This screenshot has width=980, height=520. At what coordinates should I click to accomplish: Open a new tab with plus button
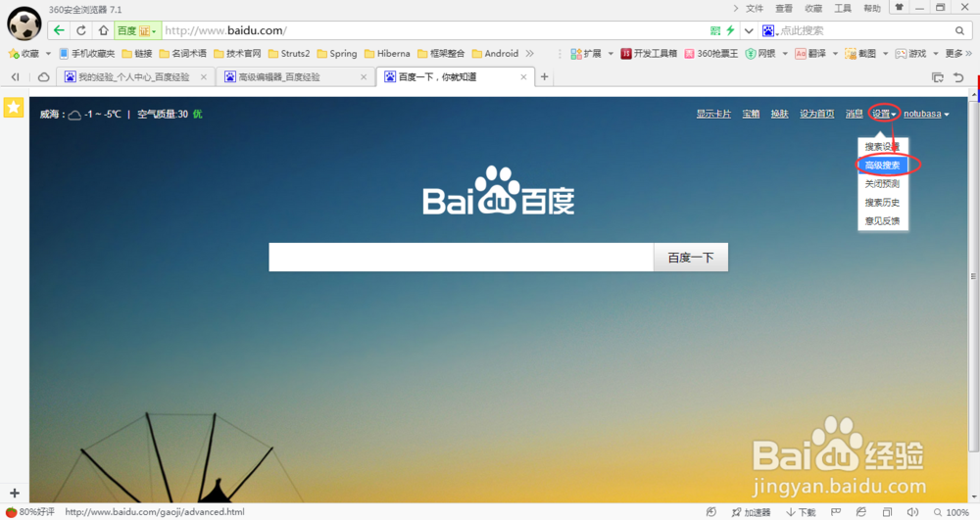click(x=544, y=76)
